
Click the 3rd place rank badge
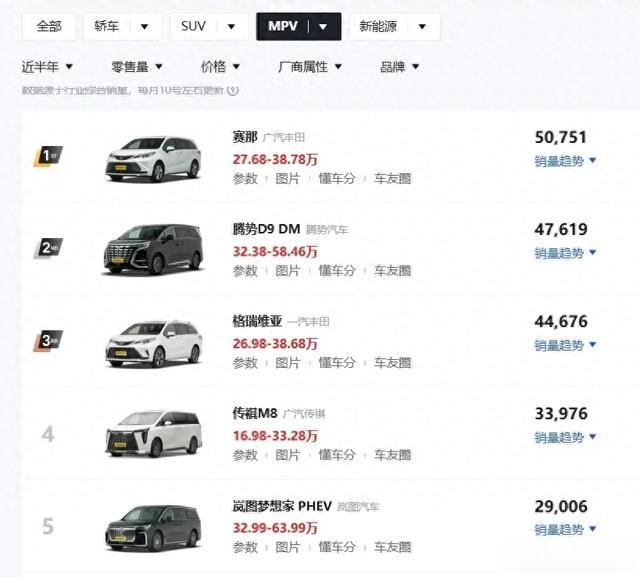point(48,340)
